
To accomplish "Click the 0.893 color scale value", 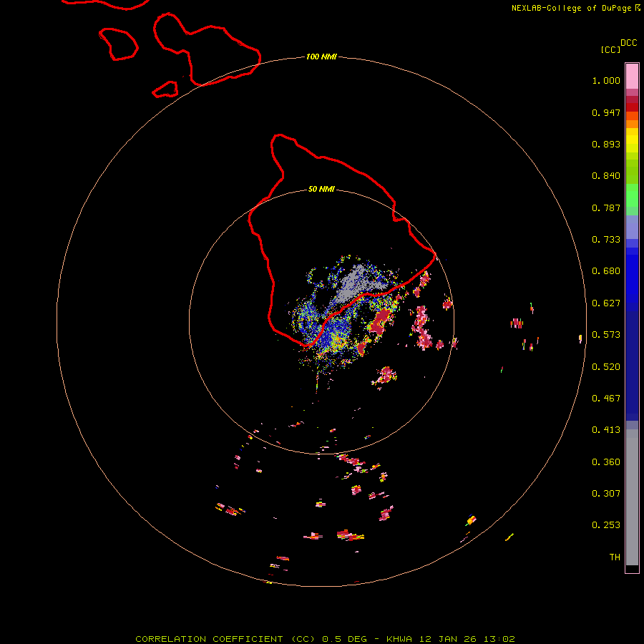I will [x=606, y=144].
